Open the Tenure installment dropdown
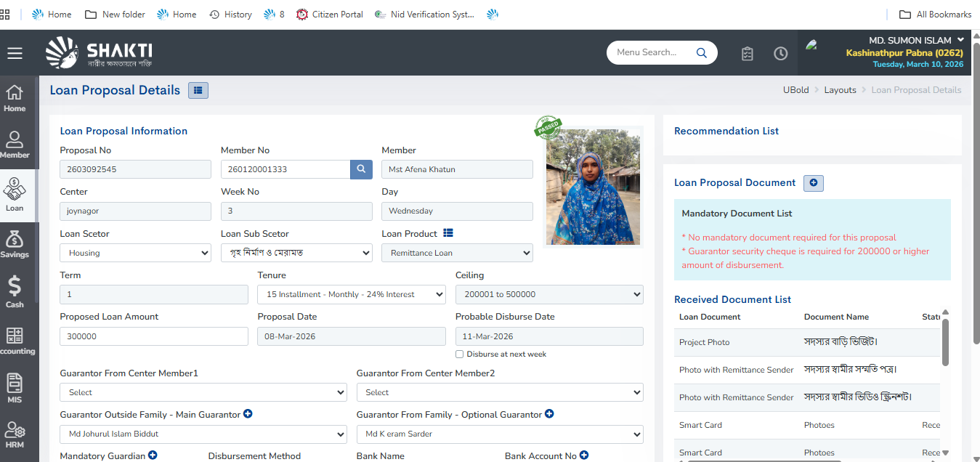This screenshot has height=462, width=980. click(351, 294)
